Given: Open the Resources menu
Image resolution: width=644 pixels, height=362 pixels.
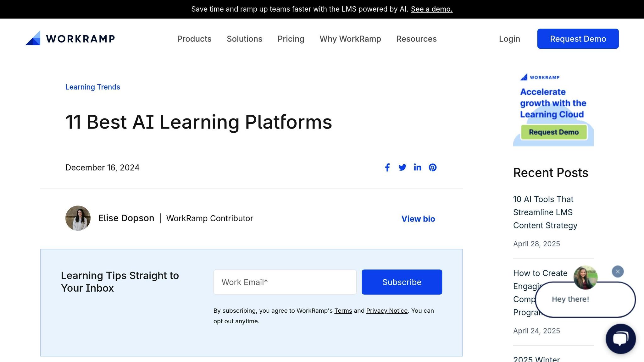Looking at the screenshot, I should pyautogui.click(x=416, y=39).
